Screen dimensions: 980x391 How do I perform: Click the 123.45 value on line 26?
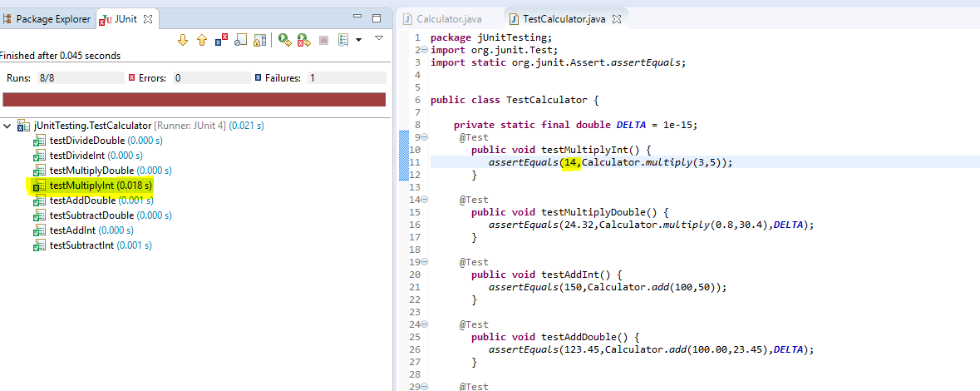[581, 349]
